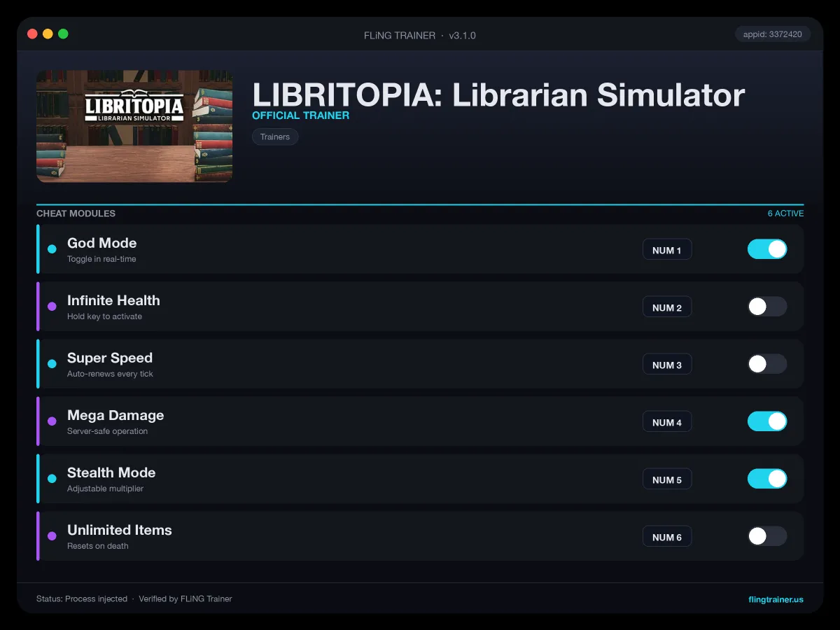Select the NUM 3 hotkey badge
The width and height of the screenshot is (840, 630).
click(667, 365)
